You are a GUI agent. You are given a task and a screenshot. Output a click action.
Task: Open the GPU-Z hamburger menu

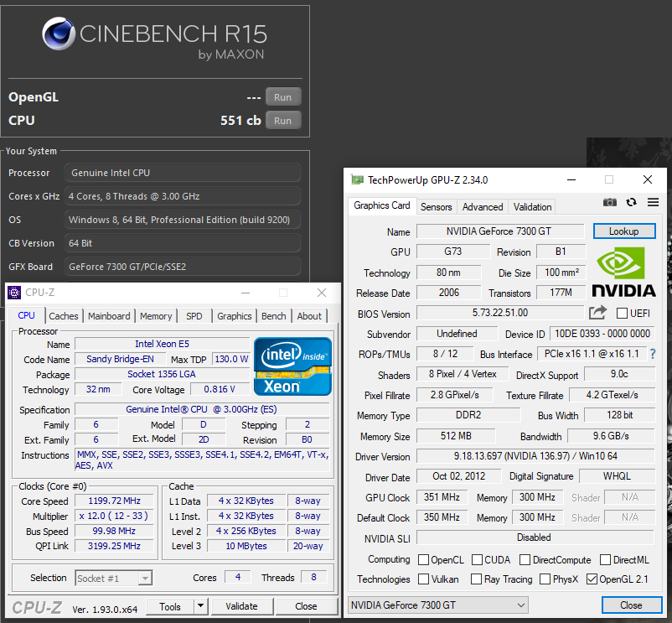[x=653, y=202]
